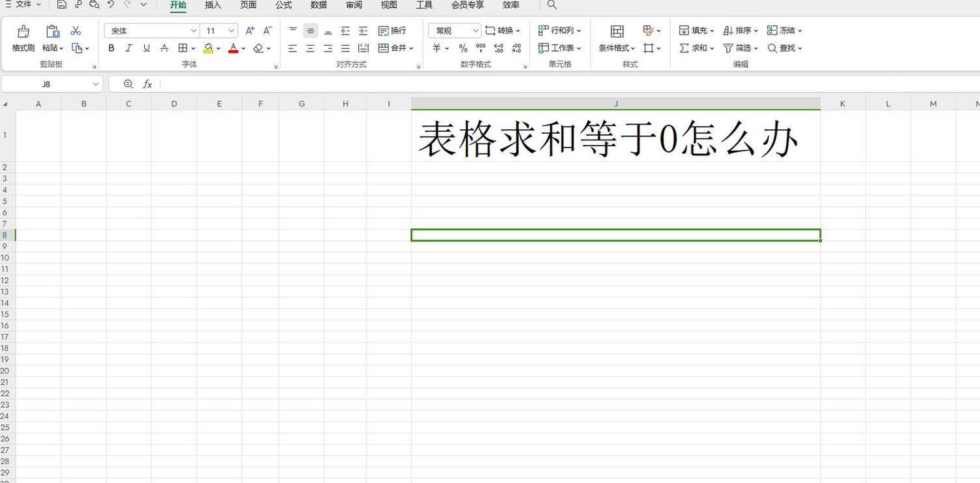The width and height of the screenshot is (980, 483).
Task: Click the Format Painter (格式刷) brush icon
Action: 23,31
